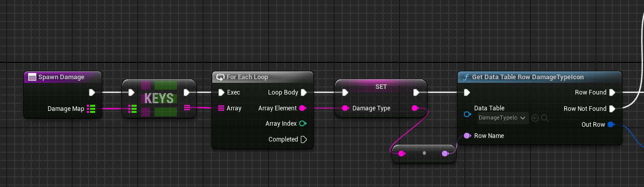Click the KEYS node execution input pin

point(131,92)
